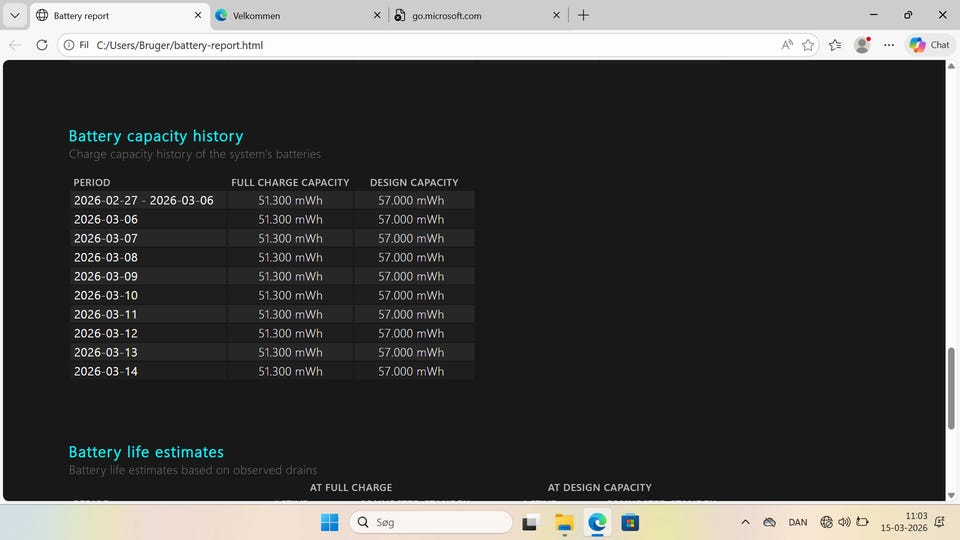Image resolution: width=960 pixels, height=540 pixels.
Task: Click the PERIOD column header
Action: pyautogui.click(x=92, y=182)
